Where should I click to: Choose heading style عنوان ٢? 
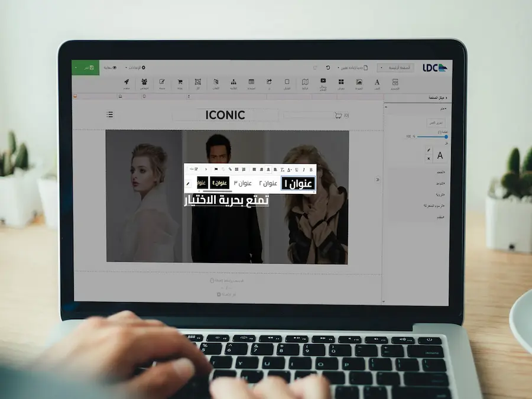[x=268, y=184]
